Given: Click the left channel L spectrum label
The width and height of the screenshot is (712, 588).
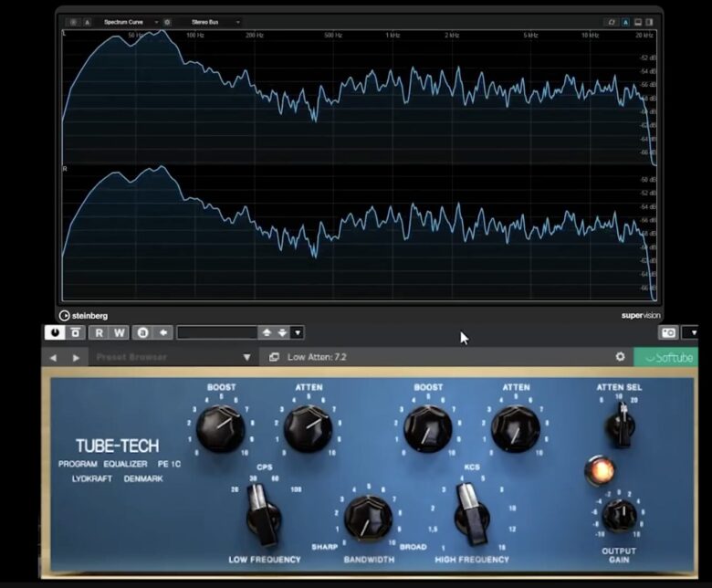Looking at the screenshot, I should [x=65, y=34].
